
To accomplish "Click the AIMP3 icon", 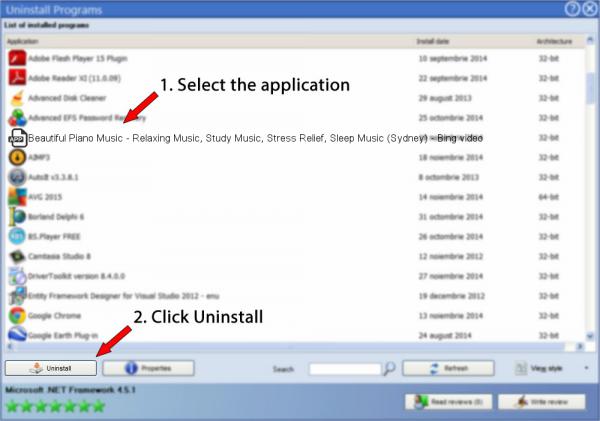I will [x=17, y=157].
